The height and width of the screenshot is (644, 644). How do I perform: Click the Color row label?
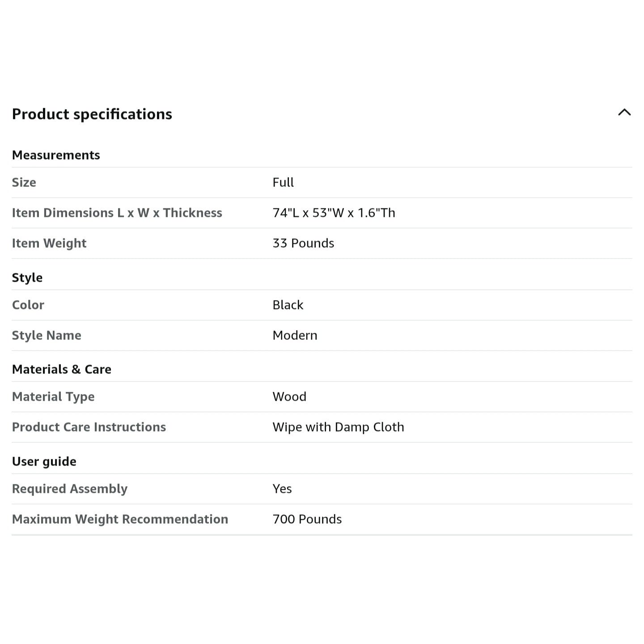[x=28, y=305]
